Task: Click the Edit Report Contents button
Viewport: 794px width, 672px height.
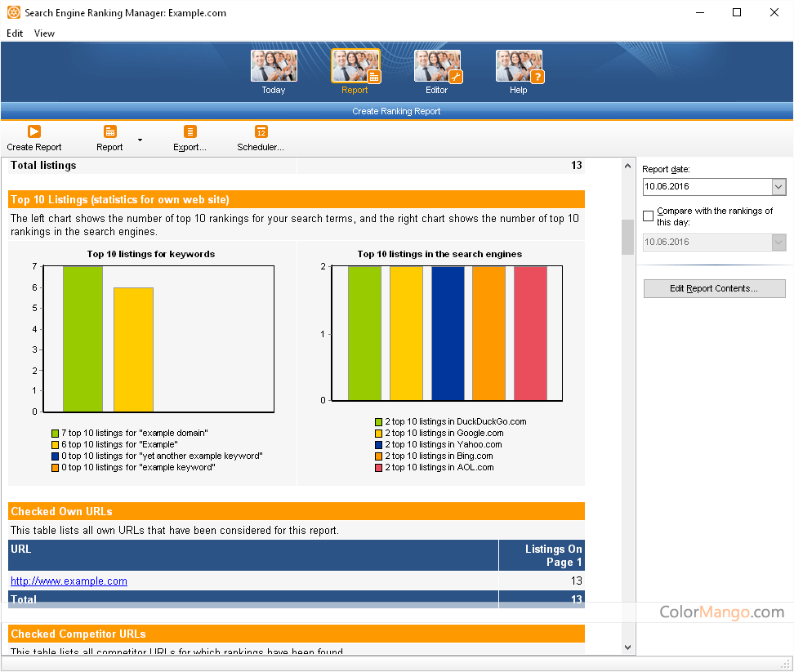Action: tap(714, 288)
